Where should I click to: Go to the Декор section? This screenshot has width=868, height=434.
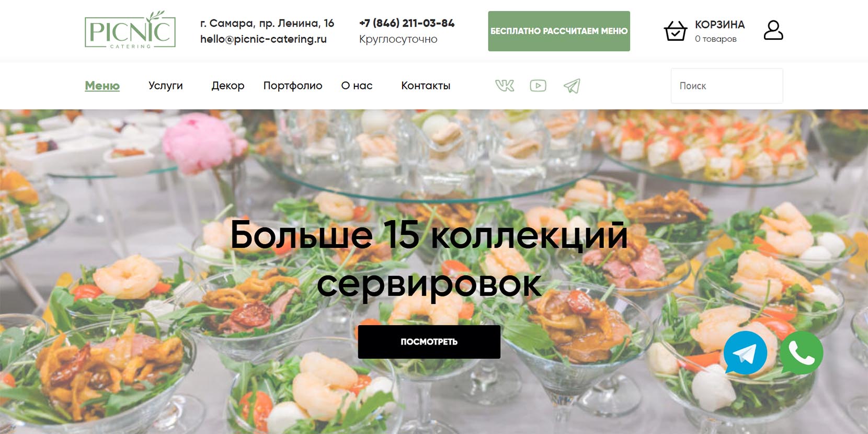tap(227, 86)
